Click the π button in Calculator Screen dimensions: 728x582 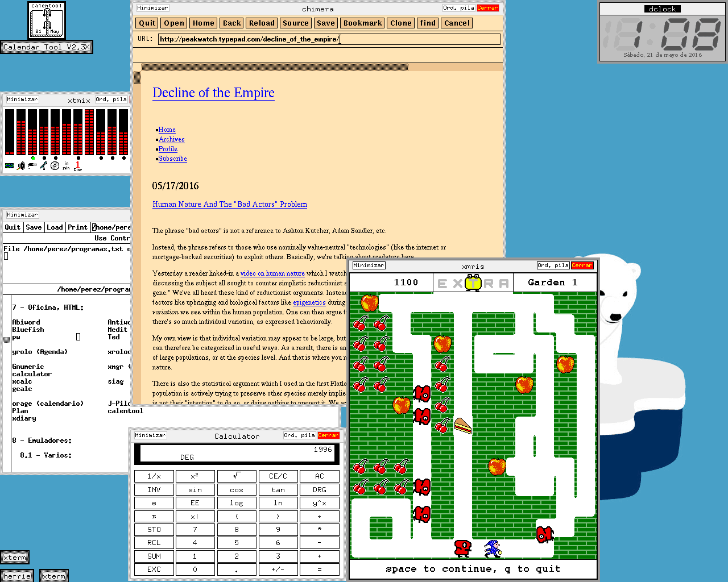[x=154, y=516]
